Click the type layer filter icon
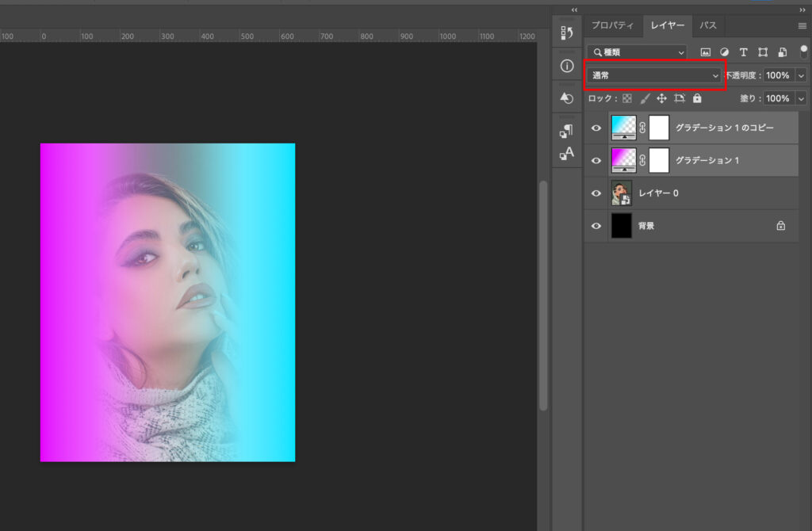Image resolution: width=812 pixels, height=531 pixels. (x=744, y=52)
